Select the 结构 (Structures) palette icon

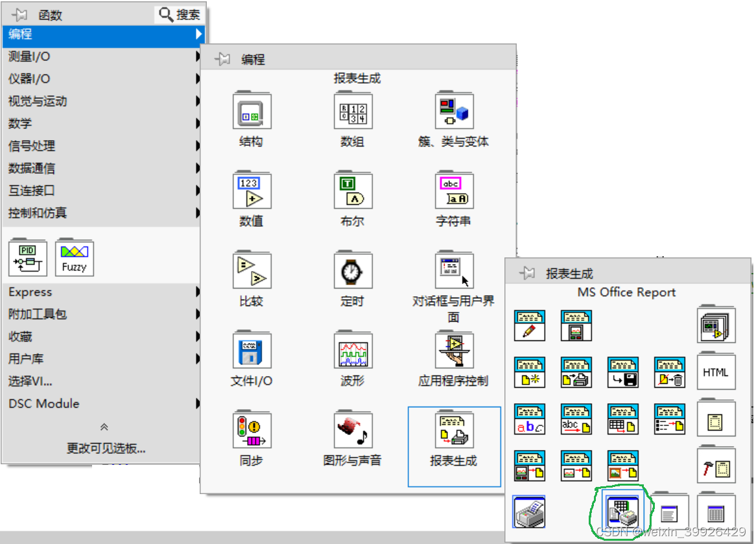[x=252, y=110]
